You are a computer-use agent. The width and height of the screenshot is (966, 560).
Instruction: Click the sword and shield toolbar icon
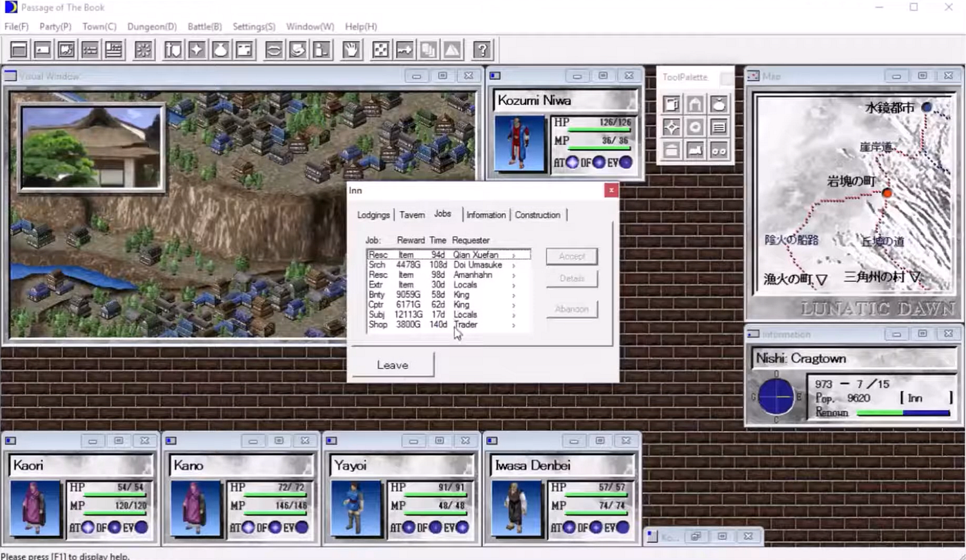pos(173,50)
